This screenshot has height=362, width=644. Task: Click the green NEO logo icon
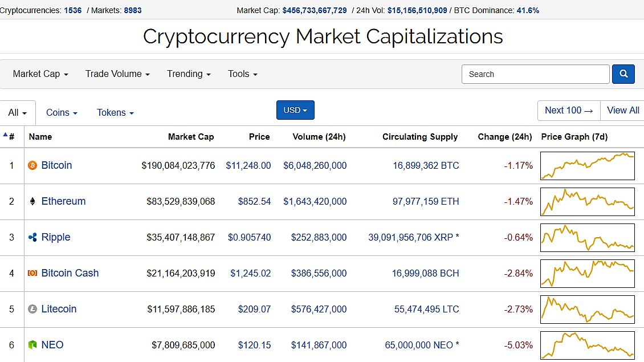(x=32, y=345)
